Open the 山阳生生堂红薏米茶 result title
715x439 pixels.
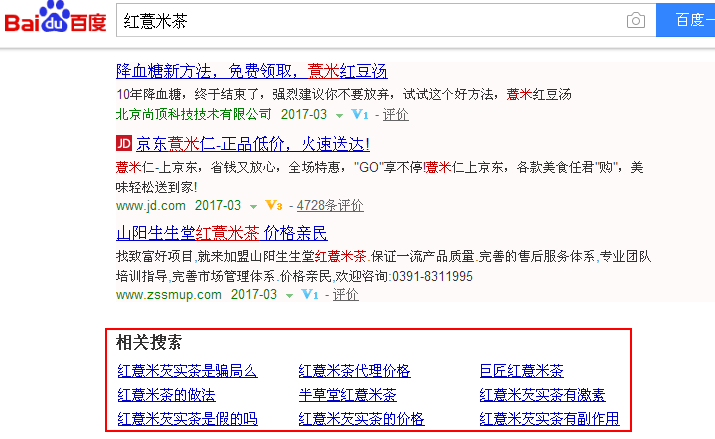221,234
